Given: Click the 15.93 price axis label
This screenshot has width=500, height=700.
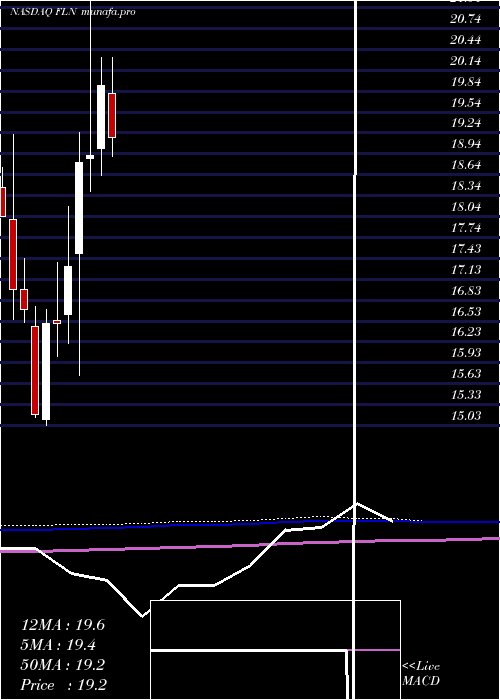Looking at the screenshot, I should (x=466, y=353).
